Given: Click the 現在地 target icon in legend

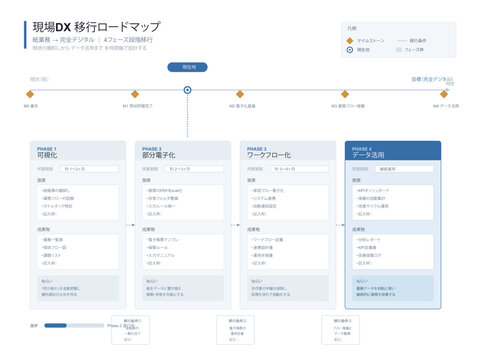Looking at the screenshot, I should (350, 50).
